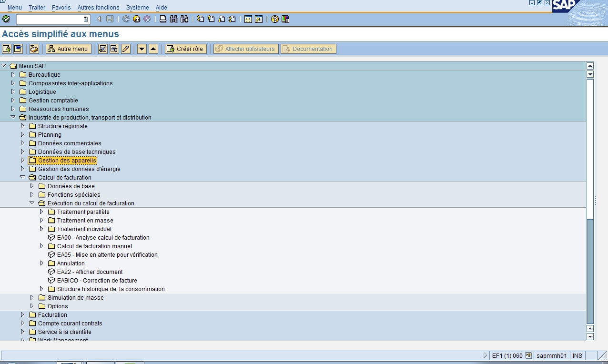
Task: Collapse the command field with the arrow
Action: [99, 19]
